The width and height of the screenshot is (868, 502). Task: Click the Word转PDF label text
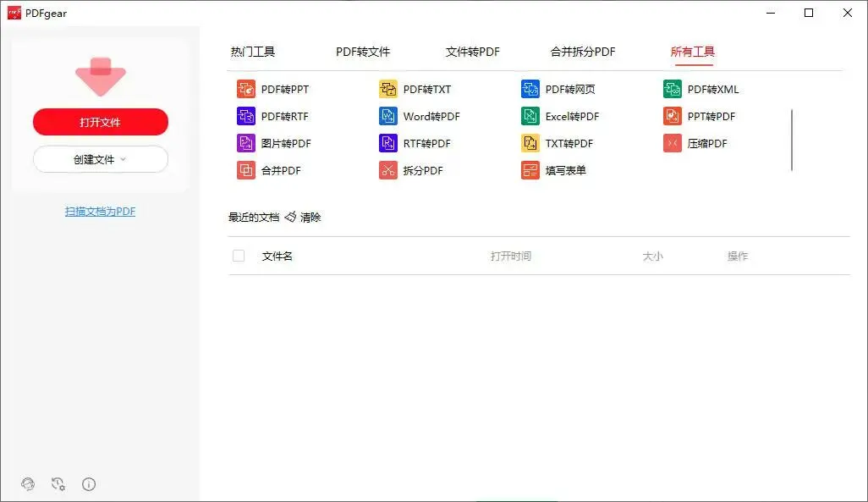431,116
